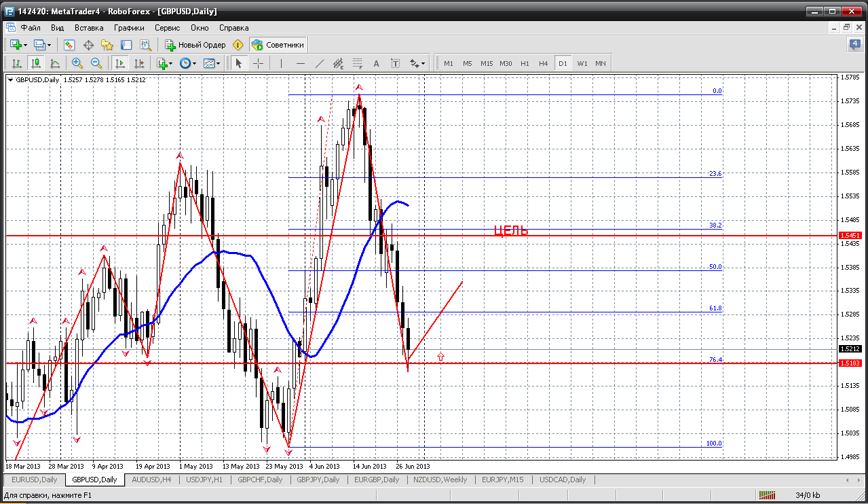Open the Market Watch panel
The image size is (868, 504).
coord(69,45)
